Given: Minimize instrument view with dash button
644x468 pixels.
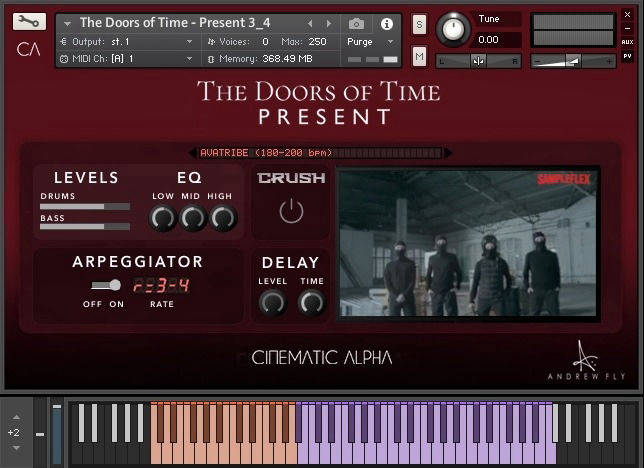Looking at the screenshot, I should click(x=627, y=28).
